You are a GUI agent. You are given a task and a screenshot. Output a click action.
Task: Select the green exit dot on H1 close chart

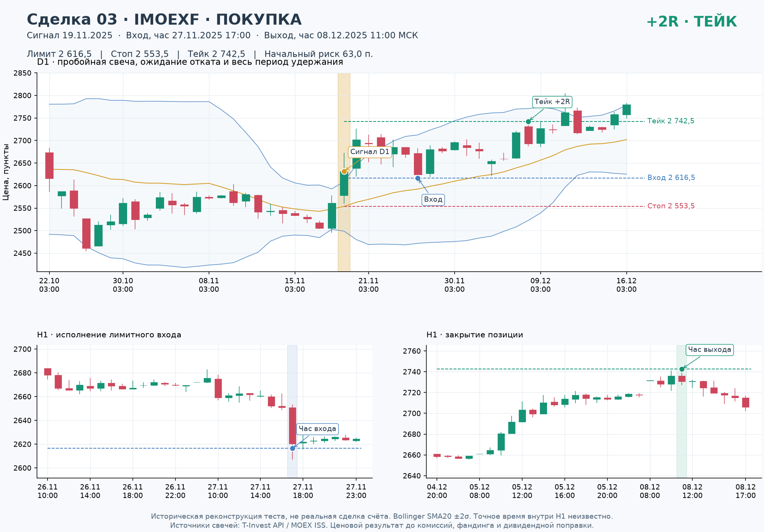[x=682, y=369]
